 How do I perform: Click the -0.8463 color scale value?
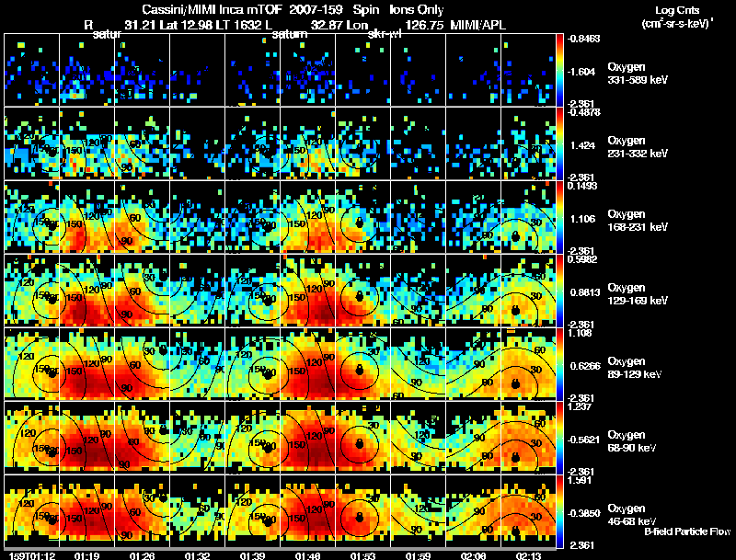(583, 39)
